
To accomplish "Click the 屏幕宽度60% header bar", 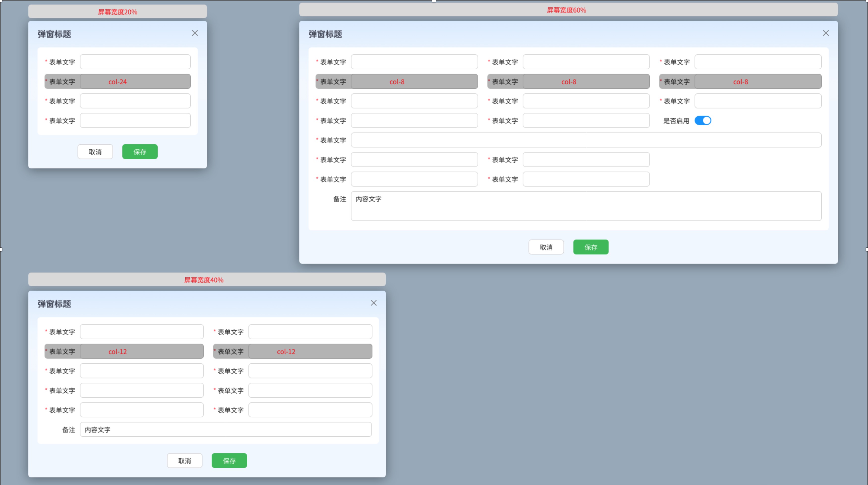I will tap(568, 10).
